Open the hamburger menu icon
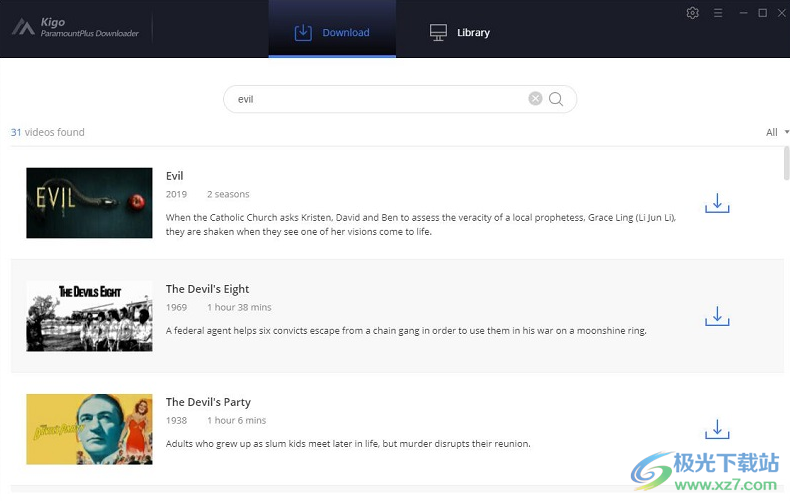 718,13
